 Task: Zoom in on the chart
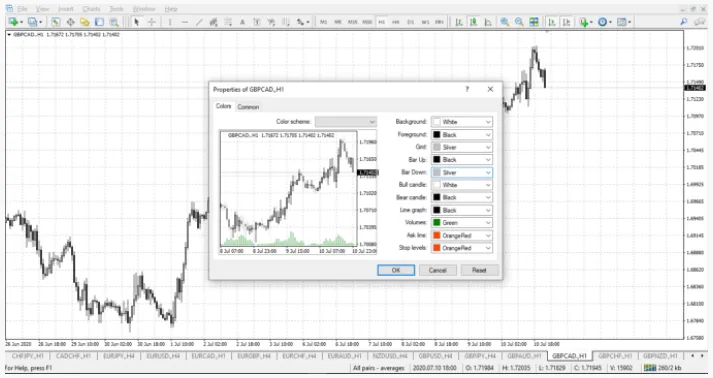pos(505,22)
